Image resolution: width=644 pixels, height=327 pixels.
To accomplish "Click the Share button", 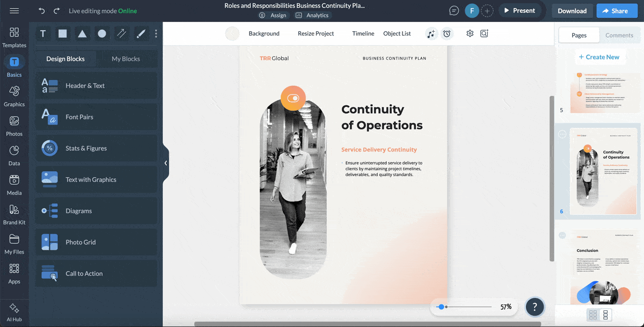I will (x=617, y=10).
